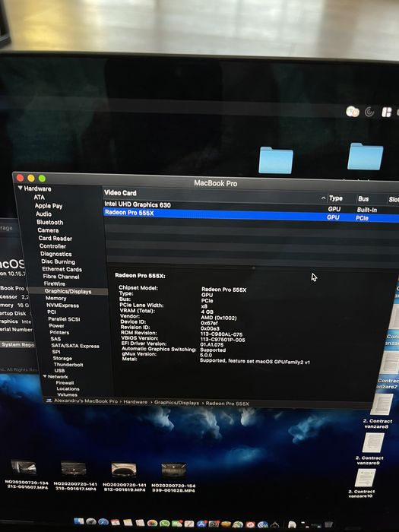This screenshot has height=532, width=399.
Task: Show Diagnostics information
Action: pos(56,254)
